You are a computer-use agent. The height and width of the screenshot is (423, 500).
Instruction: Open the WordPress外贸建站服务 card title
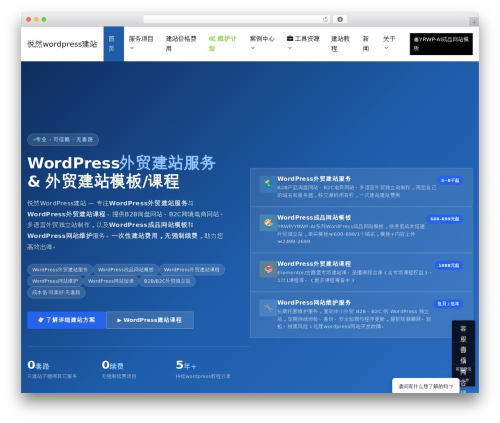[x=314, y=179]
